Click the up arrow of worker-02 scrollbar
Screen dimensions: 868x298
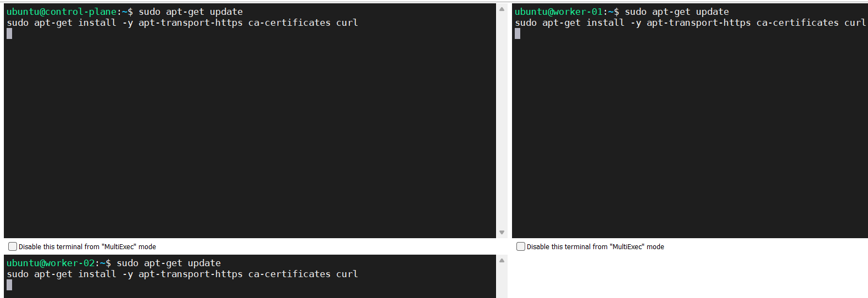(x=502, y=261)
